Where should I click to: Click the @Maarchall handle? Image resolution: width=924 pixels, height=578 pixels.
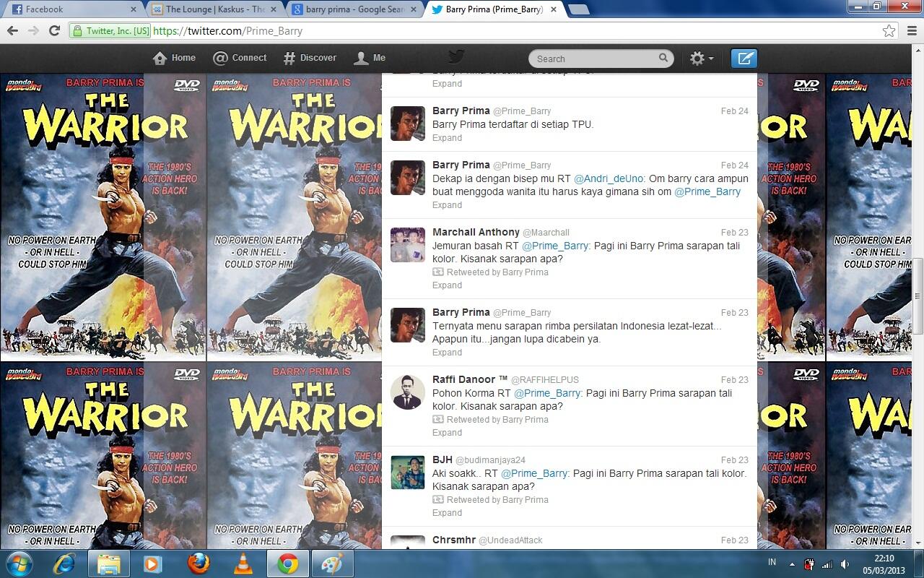(x=546, y=233)
